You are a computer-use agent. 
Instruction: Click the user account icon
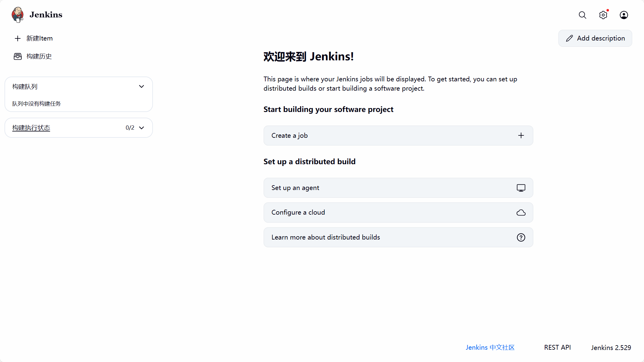click(624, 15)
